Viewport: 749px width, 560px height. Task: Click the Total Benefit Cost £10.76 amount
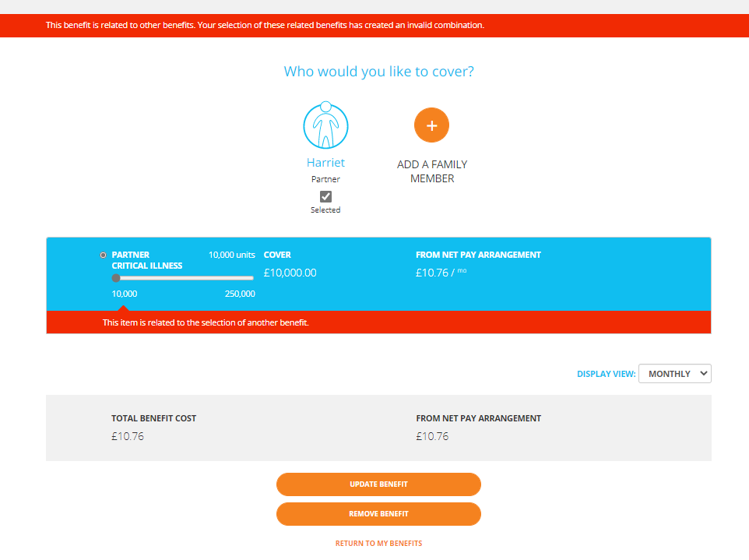(x=128, y=436)
